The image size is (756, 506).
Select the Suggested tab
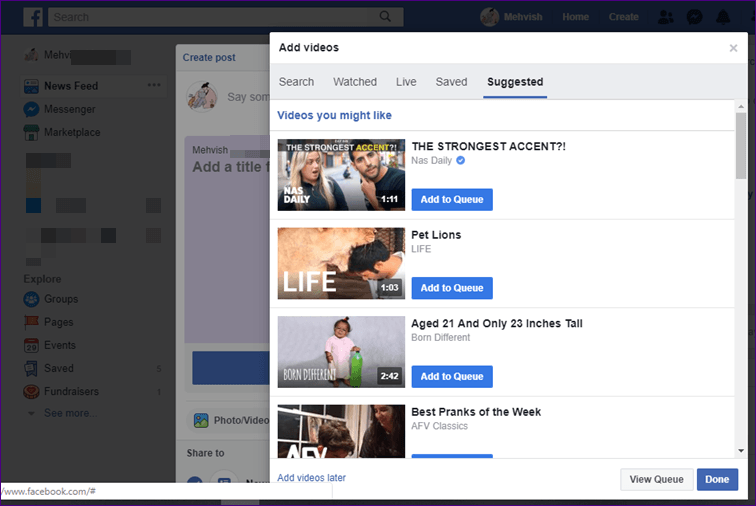point(515,82)
